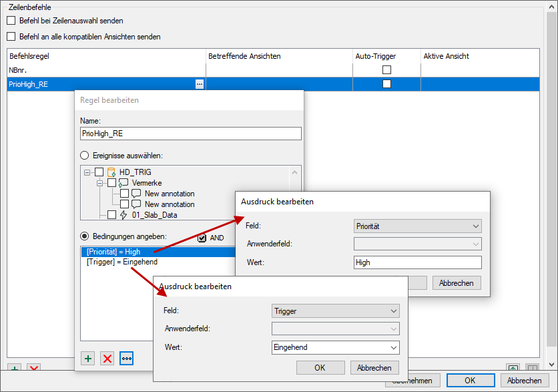Click into the Name field containing PrioHigh_RE
The height and width of the screenshot is (392, 558).
(x=190, y=134)
